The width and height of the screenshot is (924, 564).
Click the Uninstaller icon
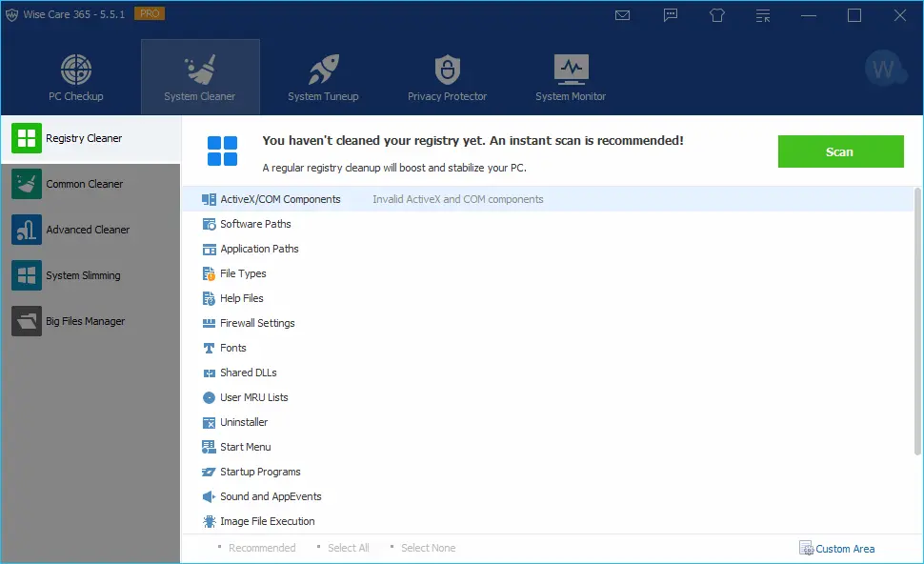click(209, 423)
